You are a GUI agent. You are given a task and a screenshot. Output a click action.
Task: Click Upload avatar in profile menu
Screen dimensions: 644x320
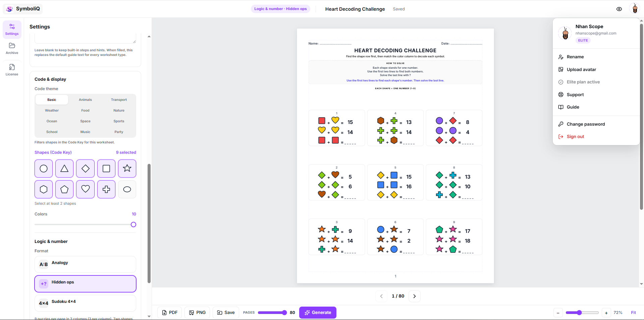(x=596, y=69)
